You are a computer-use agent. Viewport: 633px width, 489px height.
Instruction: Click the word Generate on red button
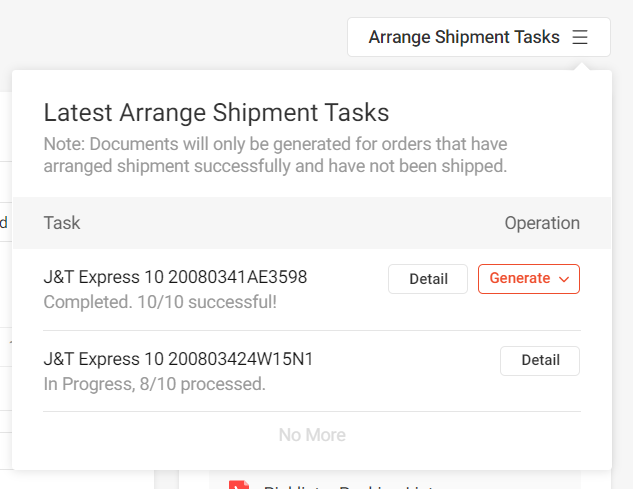click(520, 279)
